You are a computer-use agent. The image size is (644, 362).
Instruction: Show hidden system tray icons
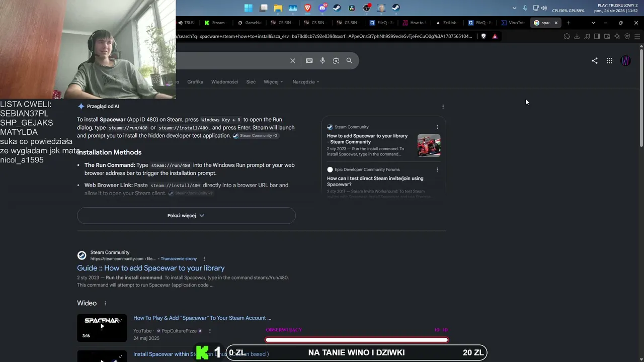(514, 8)
